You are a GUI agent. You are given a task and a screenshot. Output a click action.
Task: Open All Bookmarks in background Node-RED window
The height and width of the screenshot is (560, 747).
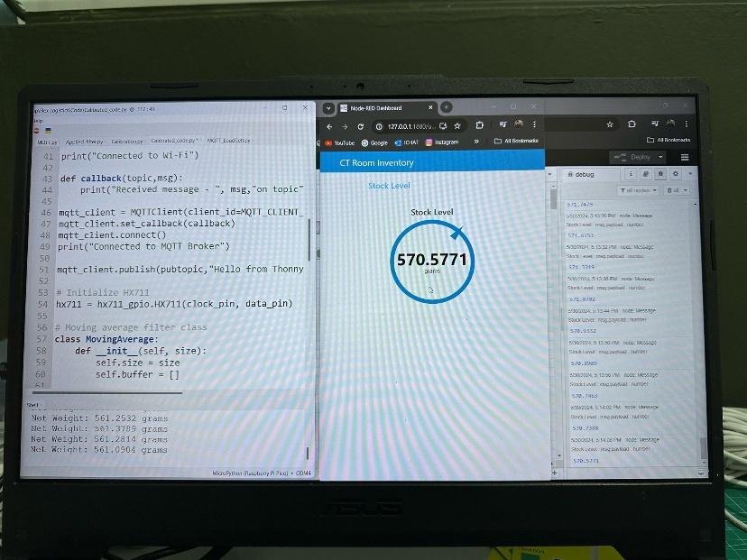[669, 140]
